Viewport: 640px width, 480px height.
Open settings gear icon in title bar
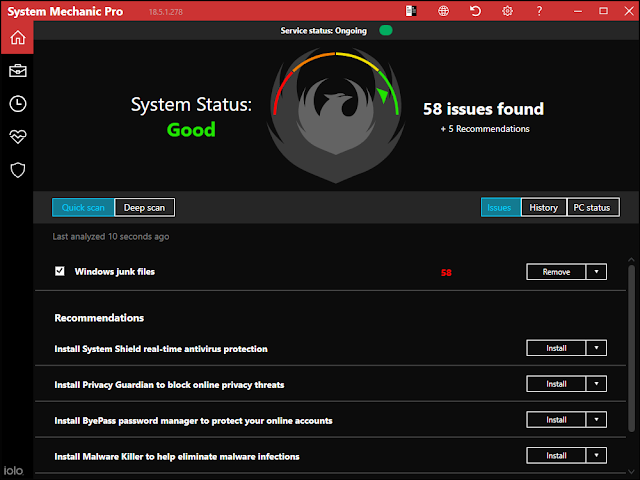[507, 11]
